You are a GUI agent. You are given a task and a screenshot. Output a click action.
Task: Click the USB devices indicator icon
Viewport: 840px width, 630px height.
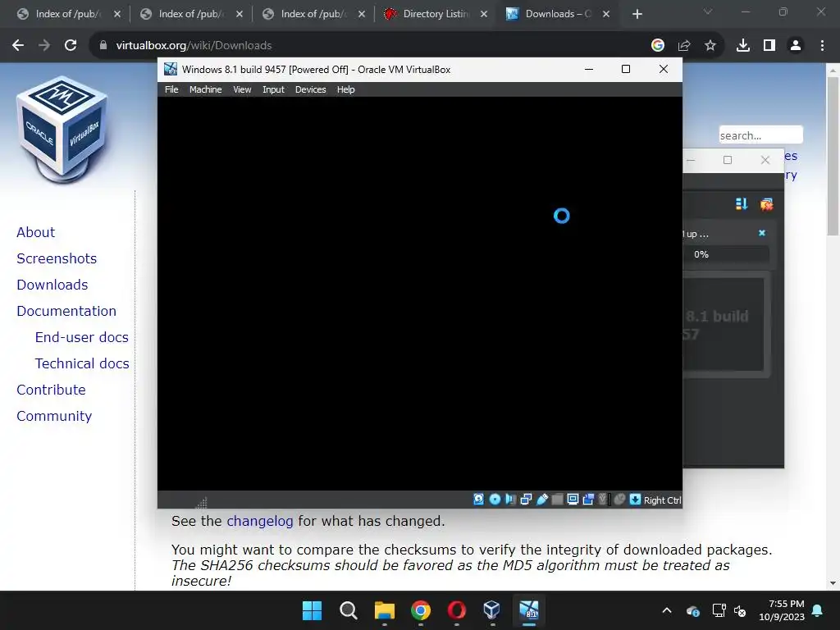pyautogui.click(x=541, y=500)
